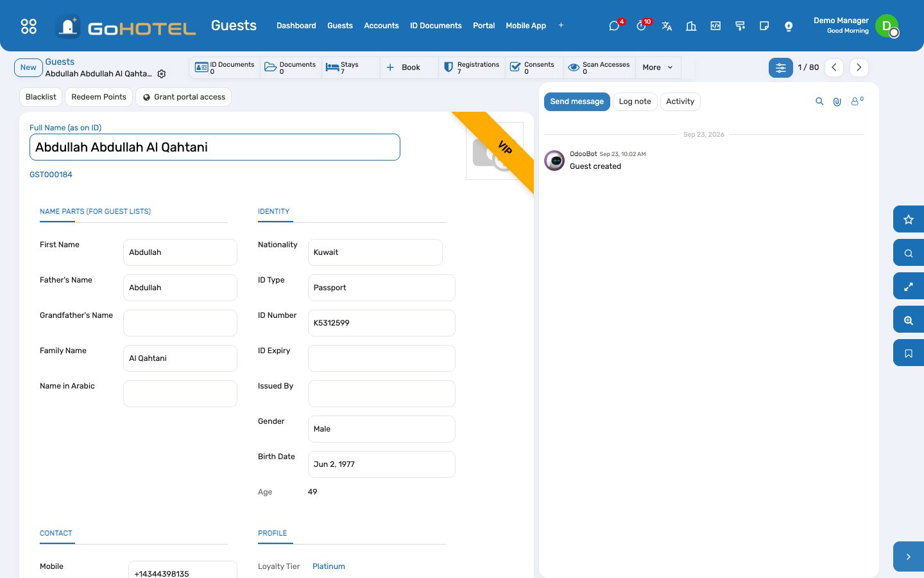Click the bookmark sidebar icon

[909, 353]
